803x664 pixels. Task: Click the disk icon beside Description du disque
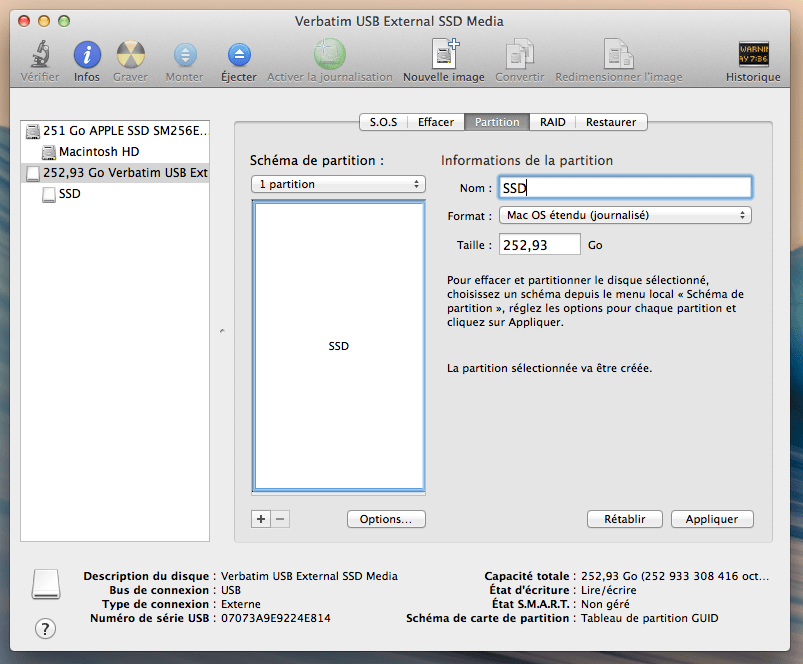46,584
